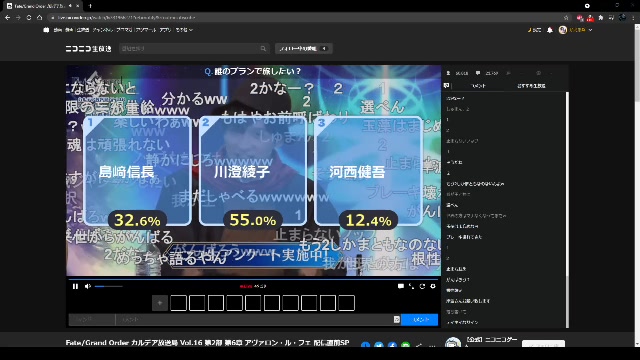Open player settings gear
Screen dimensions: 640x360
coord(433,287)
